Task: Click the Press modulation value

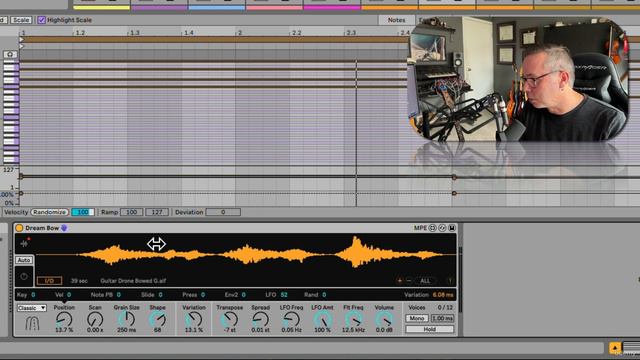Action: pyautogui.click(x=203, y=295)
